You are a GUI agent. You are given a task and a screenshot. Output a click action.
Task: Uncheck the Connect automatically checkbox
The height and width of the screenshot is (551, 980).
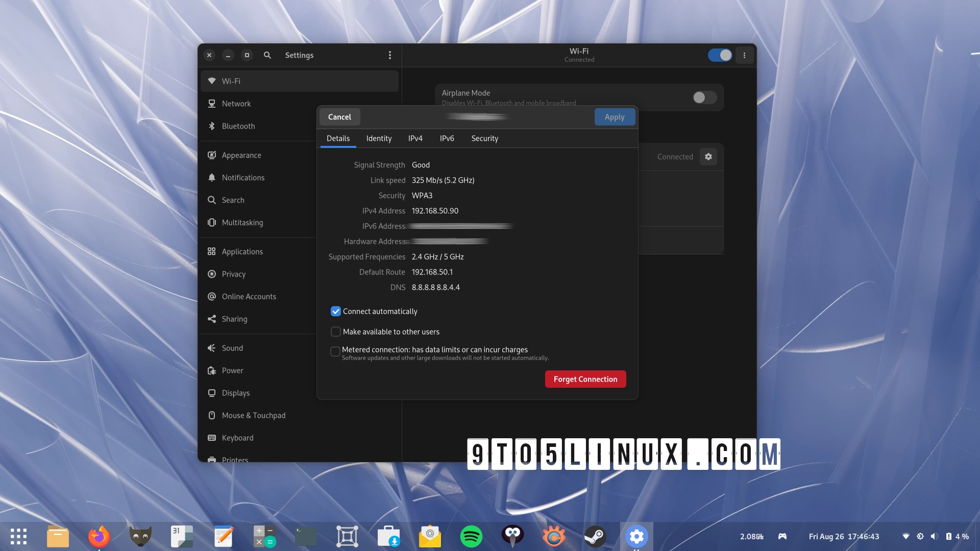pos(335,311)
